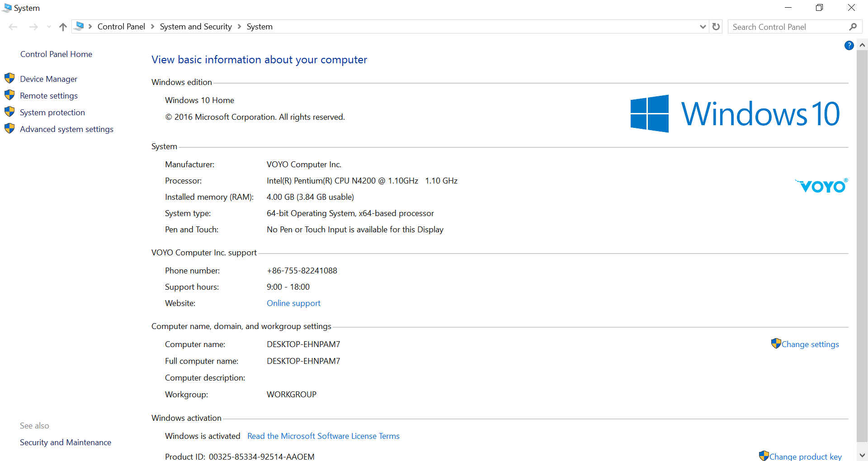Open System and Security breadcrumb
Viewport: 868px width, 461px height.
pyautogui.click(x=196, y=27)
